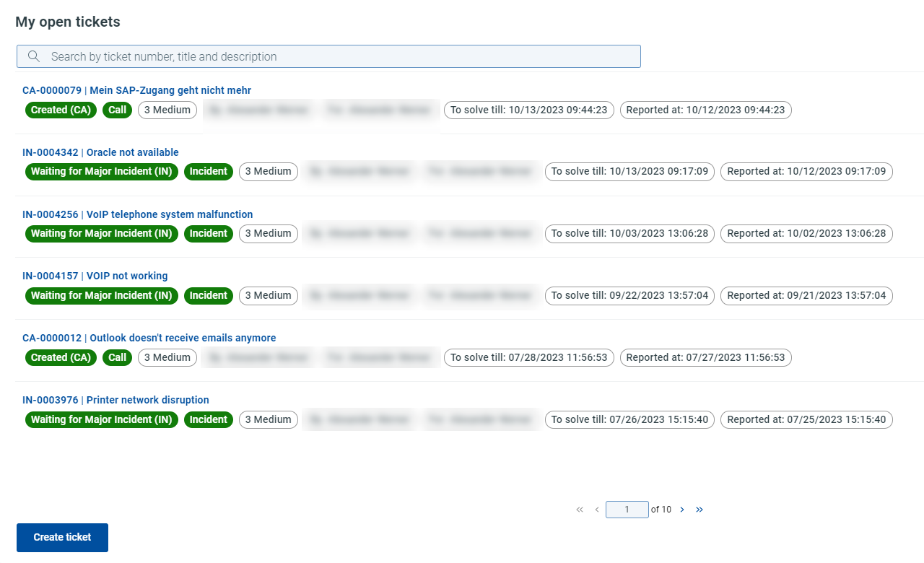
Task: Open Outlook doesn't receive emails ticket
Action: tap(149, 338)
